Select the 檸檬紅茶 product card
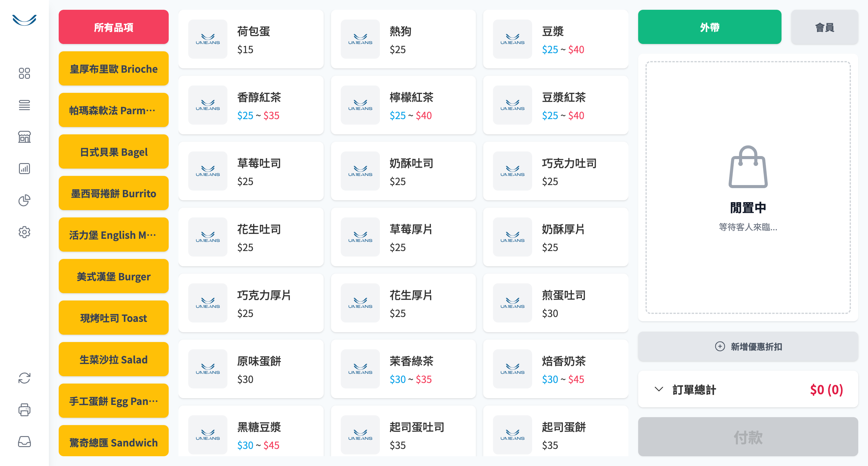This screenshot has height=466, width=868. pyautogui.click(x=403, y=105)
